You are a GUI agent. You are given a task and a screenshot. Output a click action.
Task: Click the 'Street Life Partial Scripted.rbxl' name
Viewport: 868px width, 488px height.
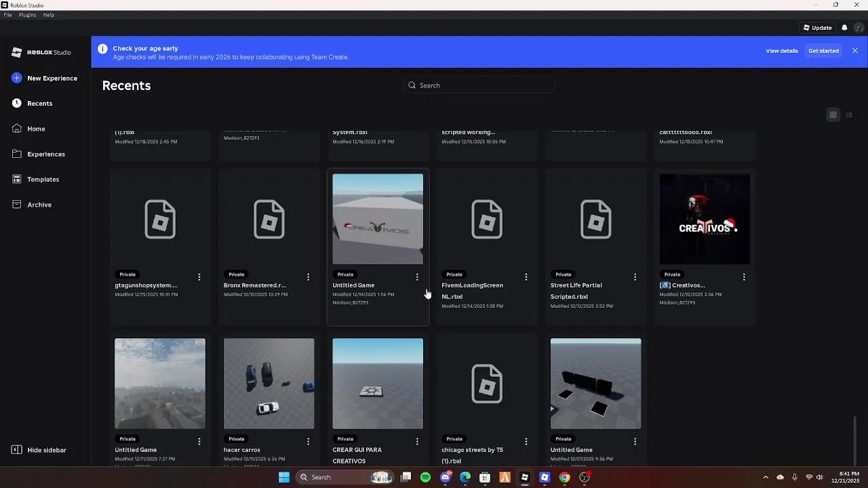coord(576,291)
